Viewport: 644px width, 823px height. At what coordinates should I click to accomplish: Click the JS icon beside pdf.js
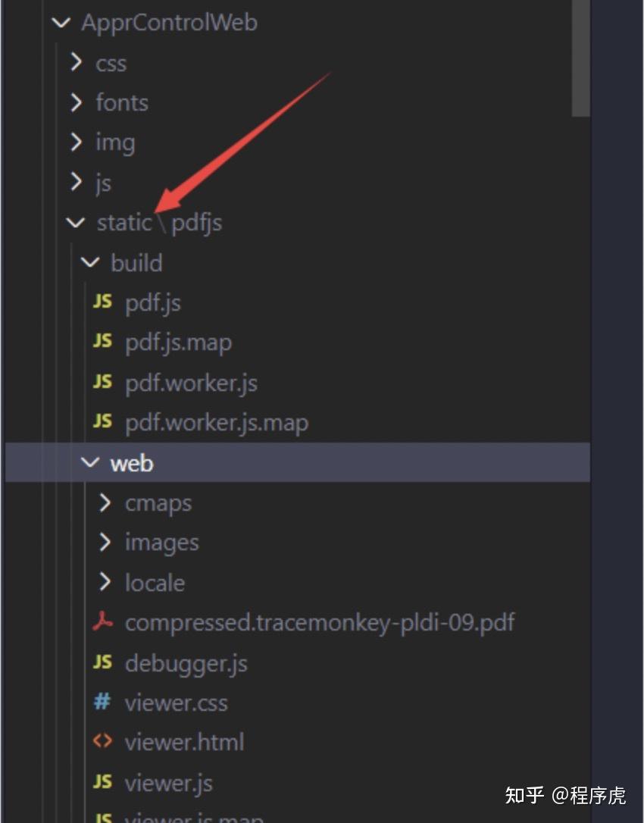102,302
